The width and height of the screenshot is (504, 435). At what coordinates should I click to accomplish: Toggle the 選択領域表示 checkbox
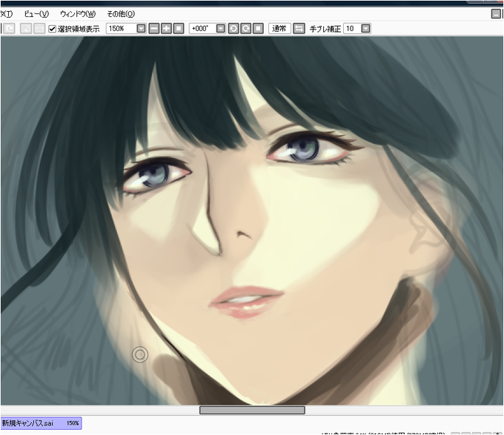(52, 29)
